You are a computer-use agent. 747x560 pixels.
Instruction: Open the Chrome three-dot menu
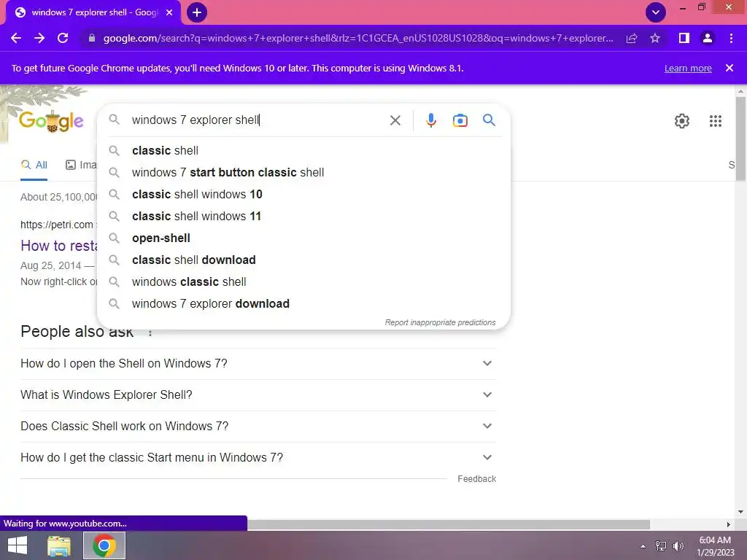731,38
